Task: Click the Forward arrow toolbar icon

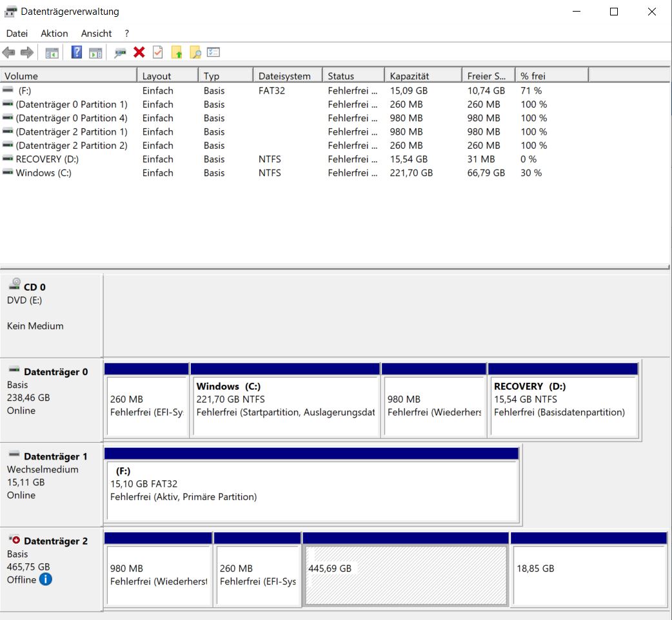Action: (x=27, y=53)
